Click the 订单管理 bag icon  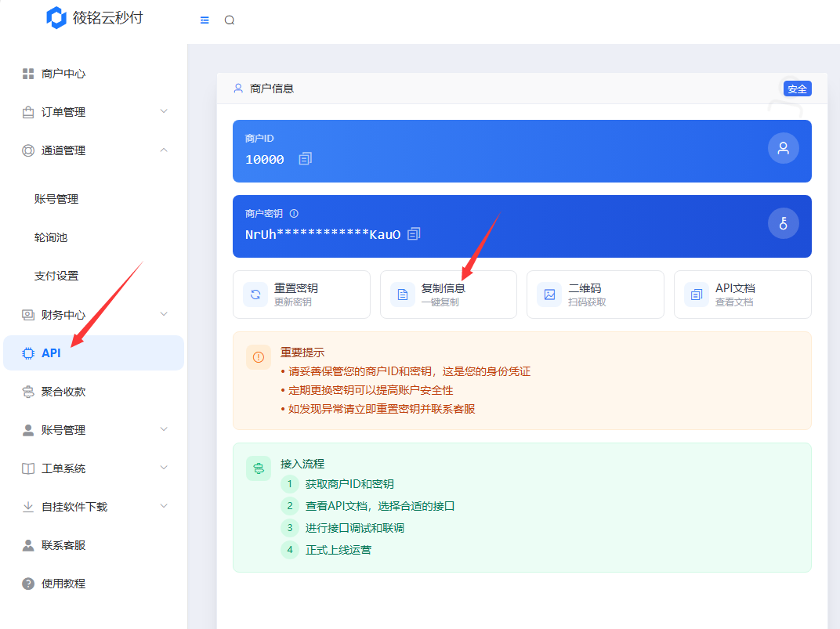(28, 113)
